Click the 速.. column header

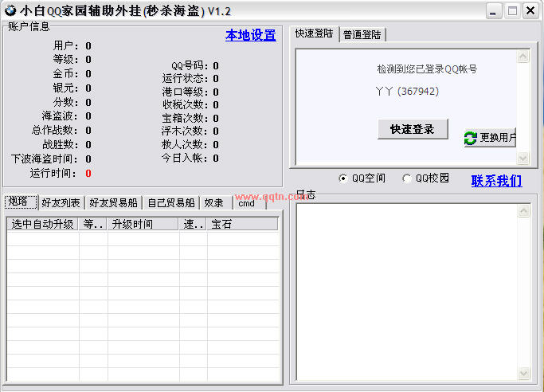(193, 224)
